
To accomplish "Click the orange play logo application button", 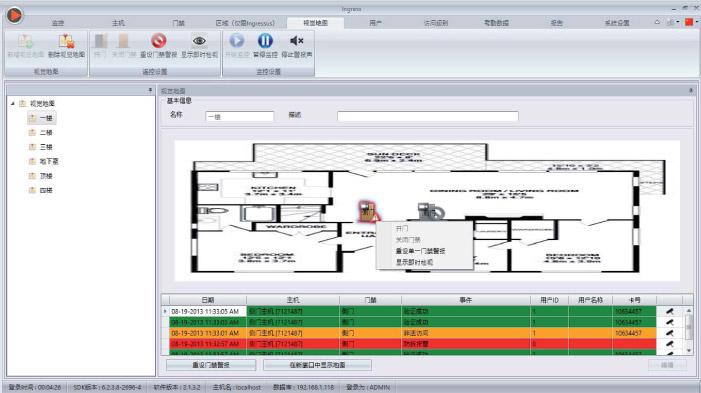I will point(14,15).
